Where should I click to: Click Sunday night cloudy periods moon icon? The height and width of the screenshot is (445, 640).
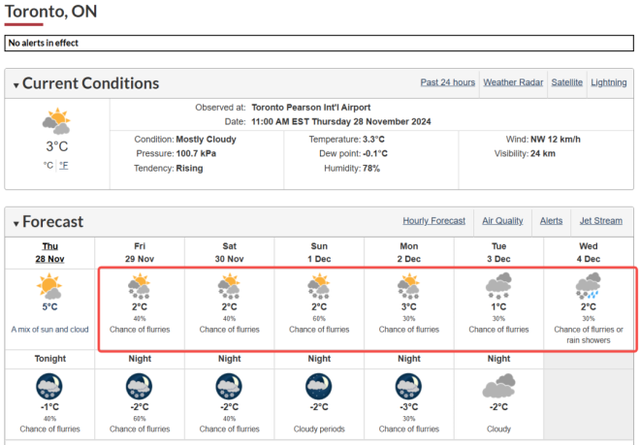(x=319, y=386)
